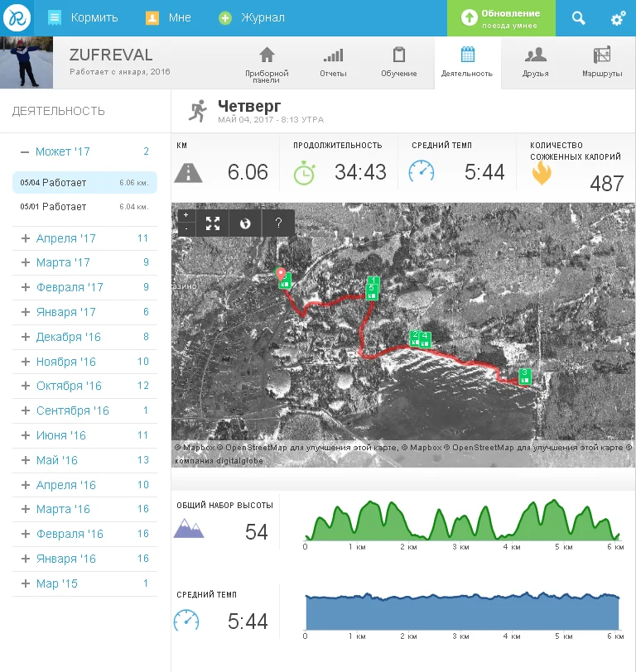Click the green duration stopwatch icon

(x=305, y=173)
